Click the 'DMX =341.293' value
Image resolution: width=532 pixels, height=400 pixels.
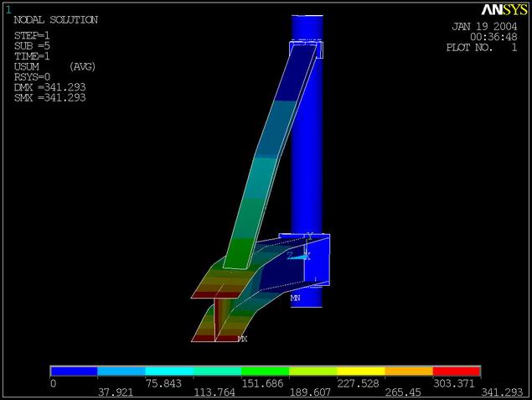50,87
